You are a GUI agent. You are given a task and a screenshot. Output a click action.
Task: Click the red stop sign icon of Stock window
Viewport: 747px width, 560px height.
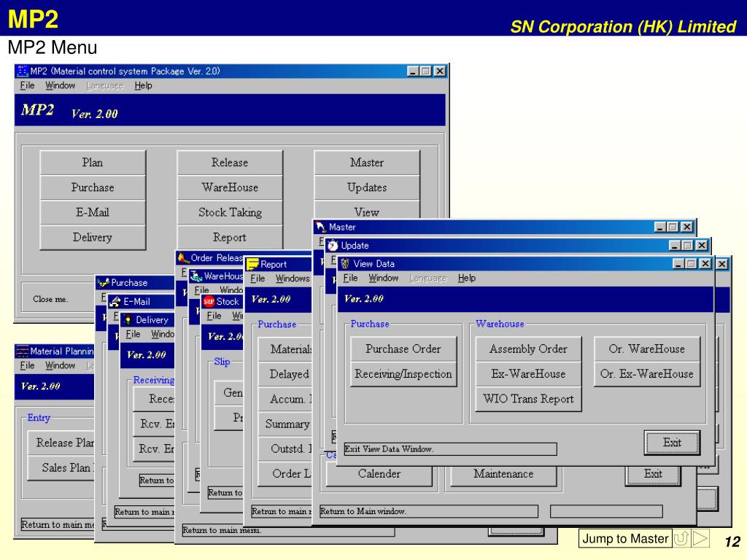point(209,301)
